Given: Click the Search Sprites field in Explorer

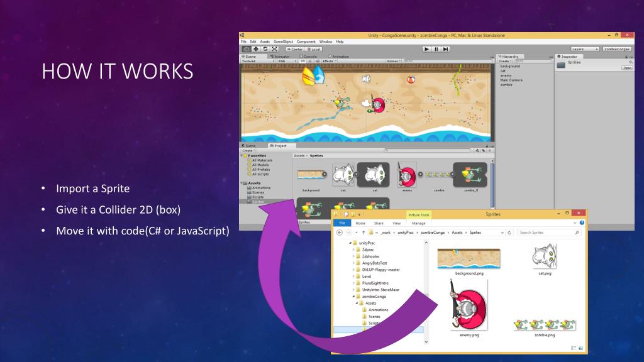Looking at the screenshot, I should 548,233.
